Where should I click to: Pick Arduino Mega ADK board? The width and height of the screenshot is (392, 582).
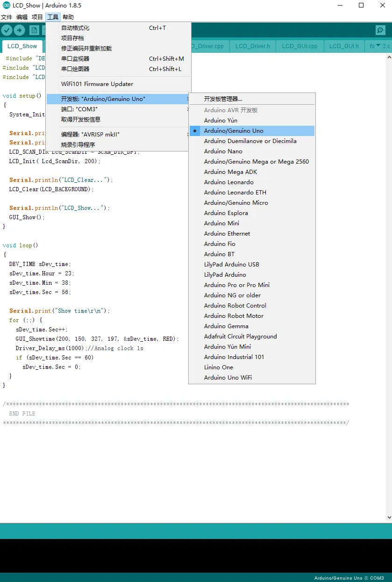[252, 172]
